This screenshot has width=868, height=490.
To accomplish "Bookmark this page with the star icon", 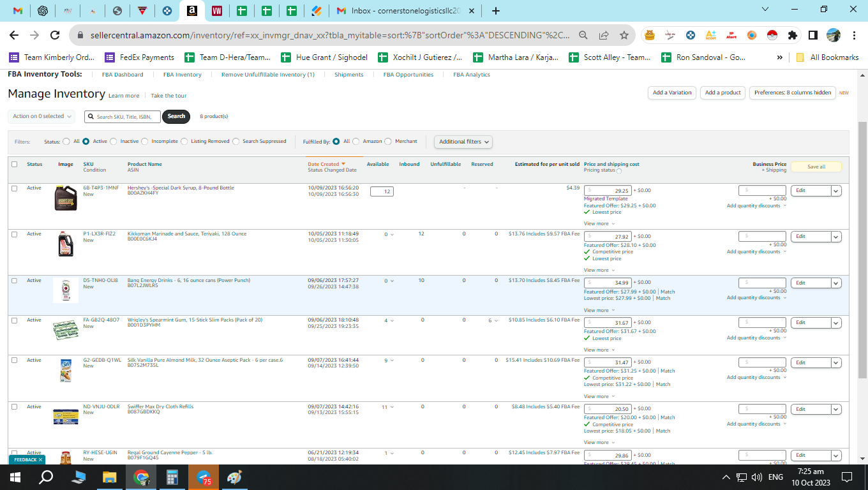I will (624, 35).
